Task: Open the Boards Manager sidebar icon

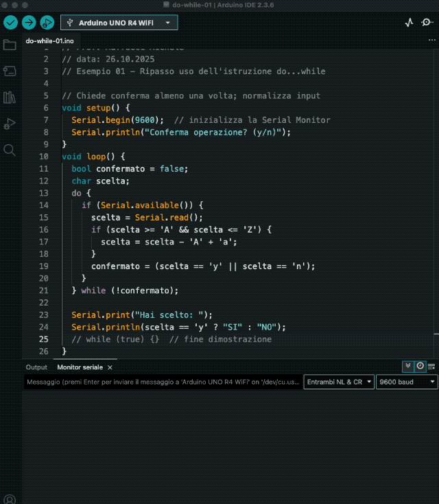Action: (x=10, y=71)
